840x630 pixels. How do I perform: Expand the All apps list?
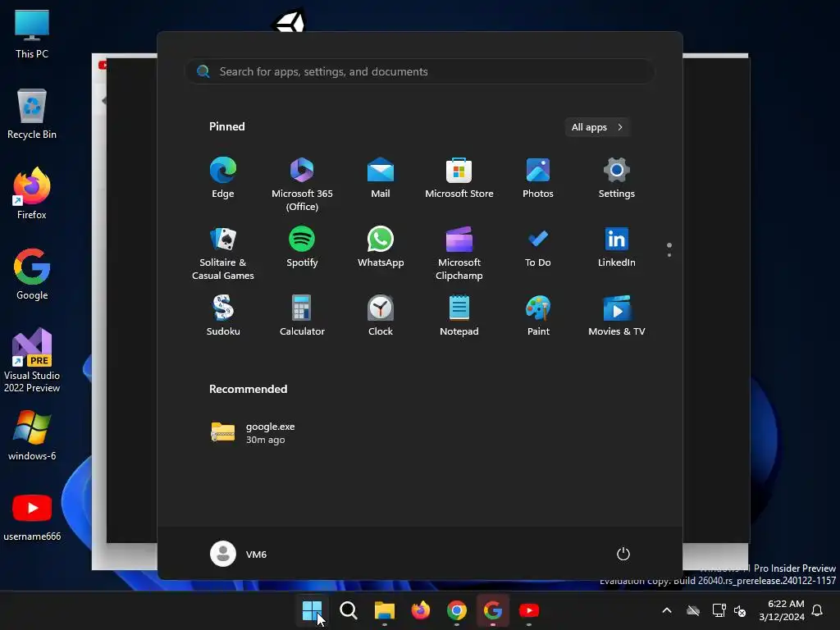(597, 127)
